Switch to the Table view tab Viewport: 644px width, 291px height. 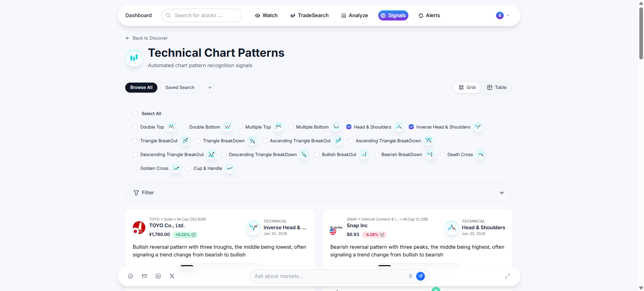497,88
